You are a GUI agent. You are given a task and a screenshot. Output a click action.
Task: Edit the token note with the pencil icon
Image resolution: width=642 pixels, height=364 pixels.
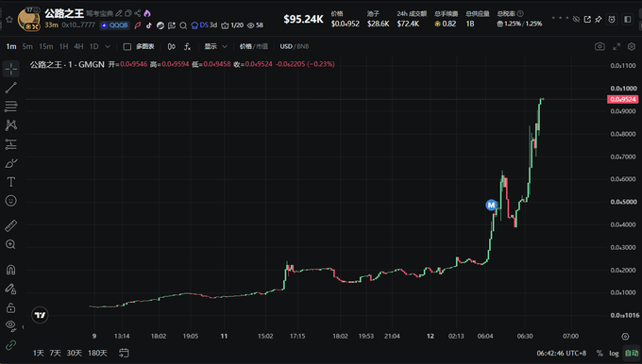[x=119, y=13]
